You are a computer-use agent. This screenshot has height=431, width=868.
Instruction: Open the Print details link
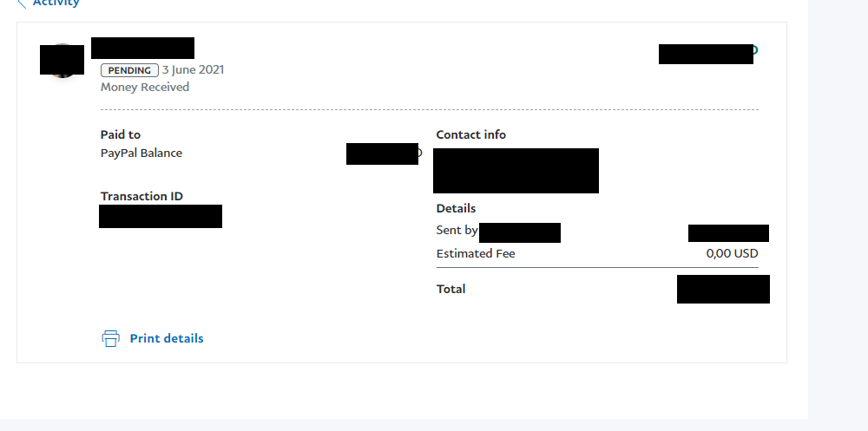(x=166, y=338)
